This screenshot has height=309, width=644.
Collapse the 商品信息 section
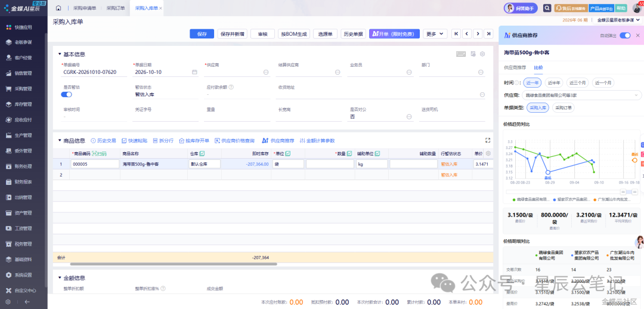coord(60,141)
